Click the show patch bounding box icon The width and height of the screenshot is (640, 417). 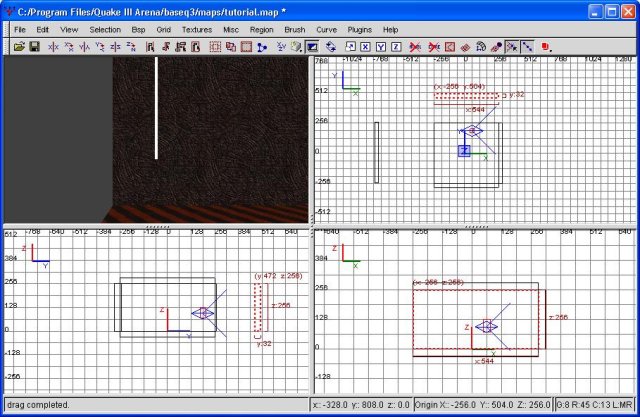coord(450,47)
